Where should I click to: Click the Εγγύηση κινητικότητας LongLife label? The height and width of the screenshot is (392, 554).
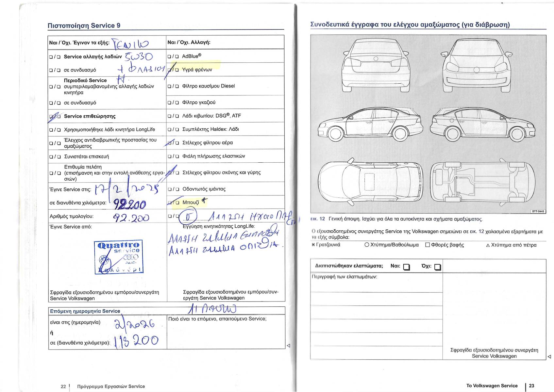(219, 226)
